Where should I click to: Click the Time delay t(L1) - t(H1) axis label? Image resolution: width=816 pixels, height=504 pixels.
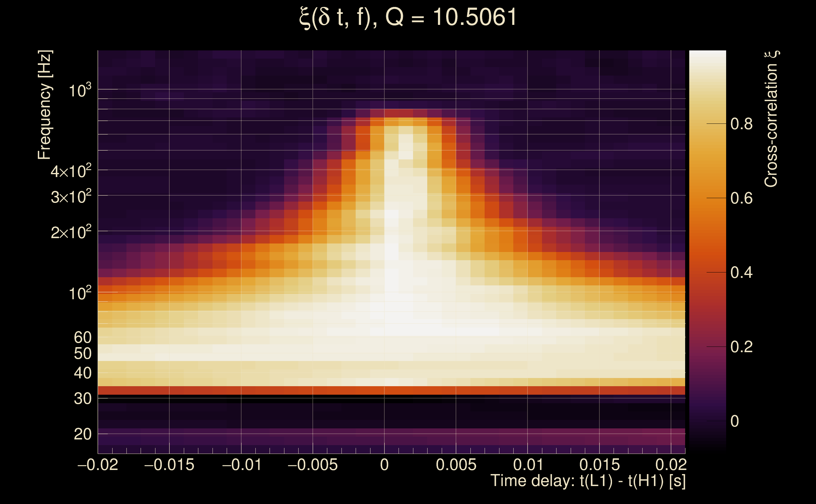[x=588, y=481]
